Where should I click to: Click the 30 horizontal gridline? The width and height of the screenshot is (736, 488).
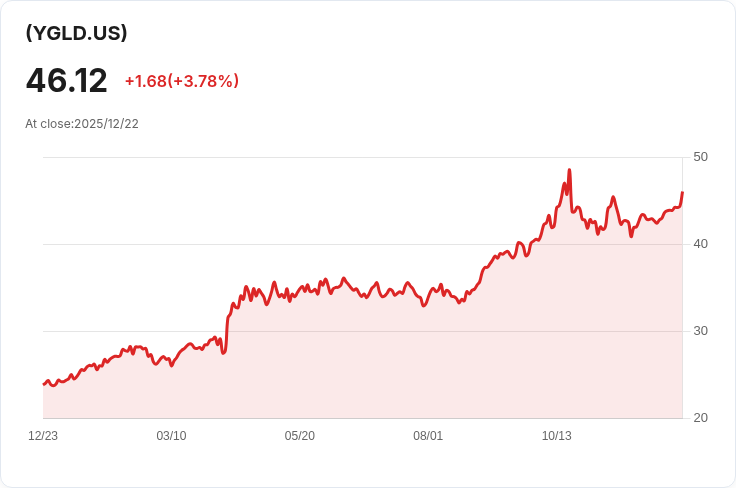click(363, 331)
